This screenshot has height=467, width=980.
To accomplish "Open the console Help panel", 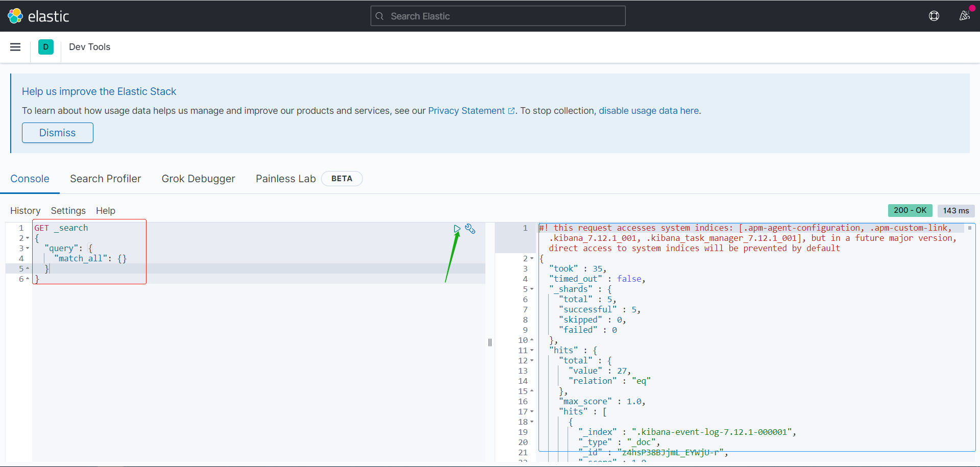I will pyautogui.click(x=106, y=211).
